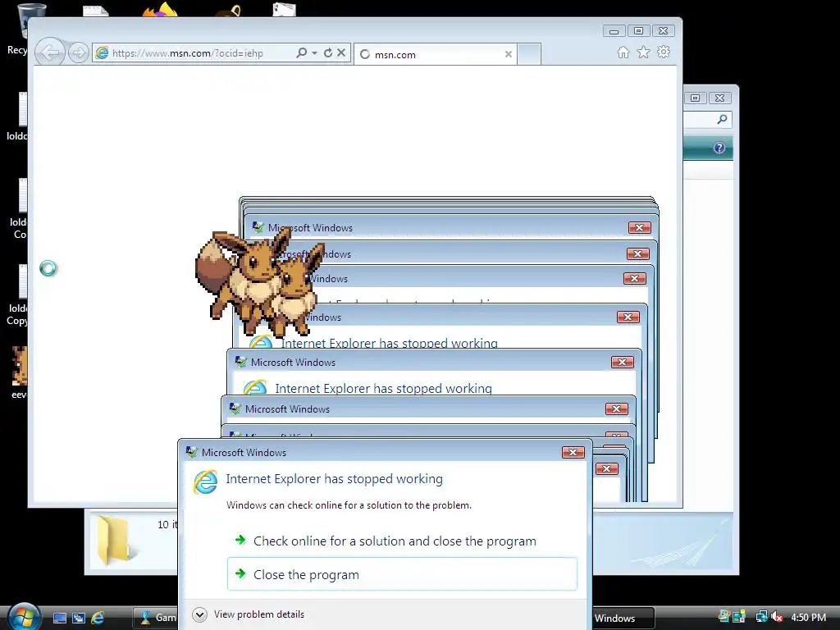Click the network tray icon
The image size is (840, 630).
coord(761,617)
